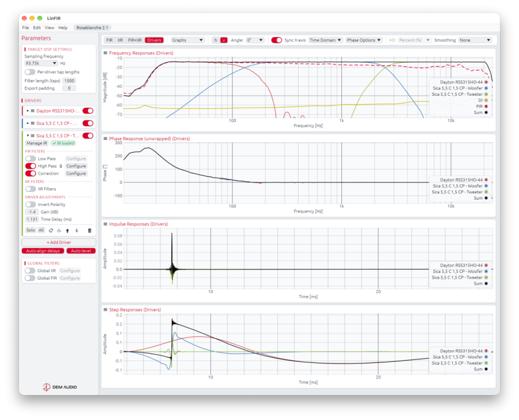Screen dimensions: 519x420
Task: Open the Time Domain dropdown
Action: (325, 40)
